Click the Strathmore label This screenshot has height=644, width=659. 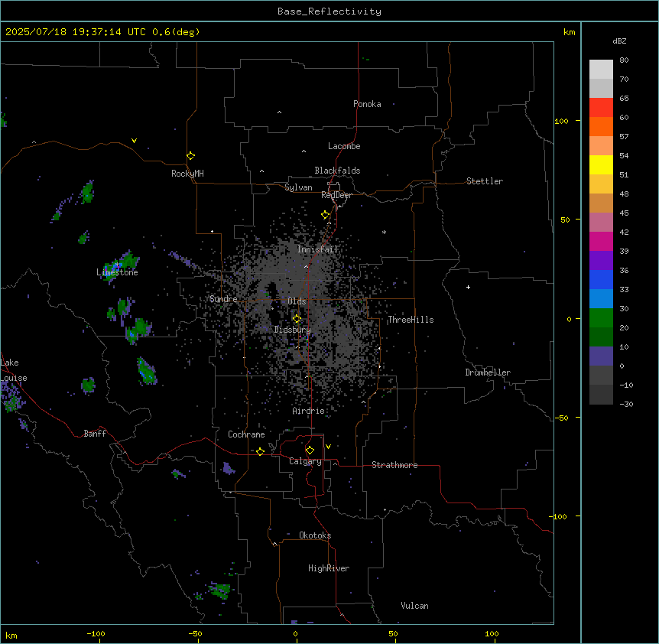point(394,465)
